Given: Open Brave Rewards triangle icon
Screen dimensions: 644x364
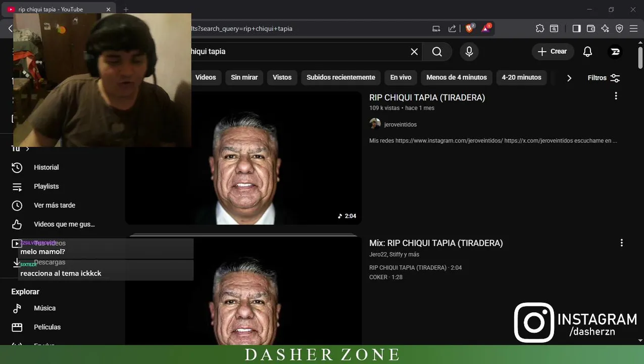Looking at the screenshot, I should [x=486, y=28].
